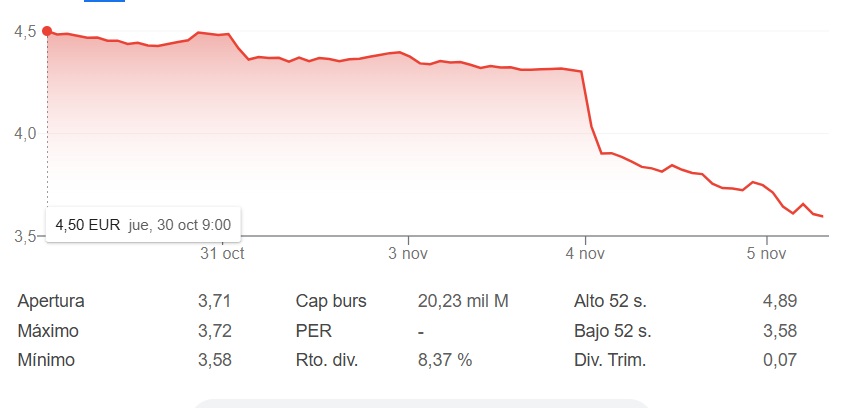Image resolution: width=854 pixels, height=408 pixels.
Task: Click the Mínimo label
Action: [47, 360]
